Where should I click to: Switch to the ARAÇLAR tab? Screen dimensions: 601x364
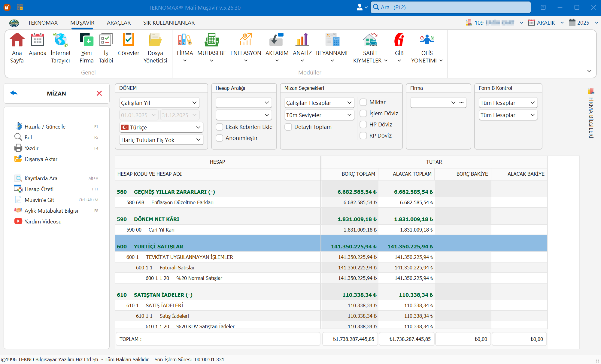pos(119,23)
